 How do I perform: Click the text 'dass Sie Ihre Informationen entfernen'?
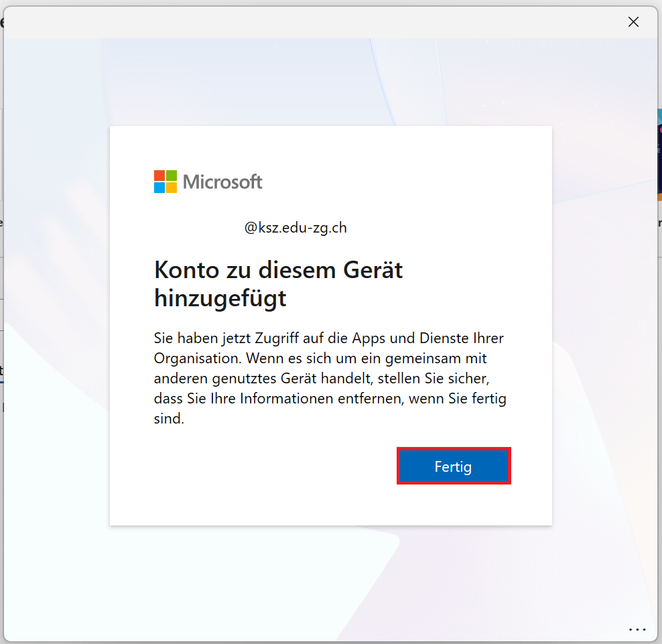[278, 399]
